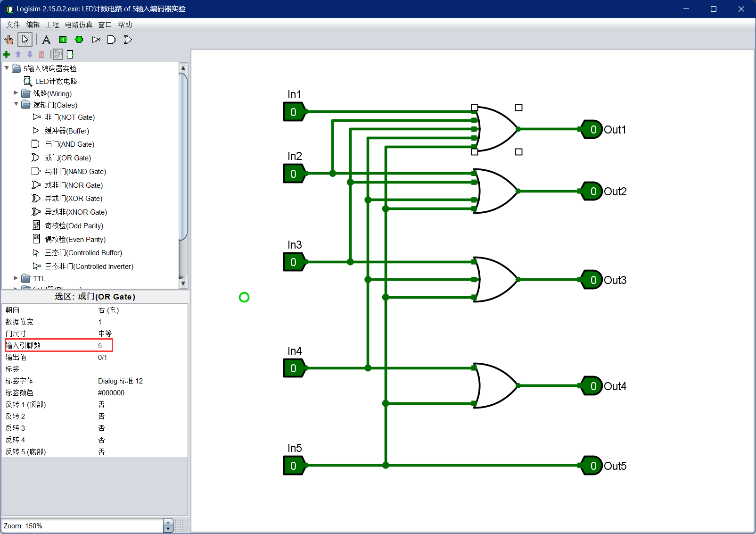Viewport: 756px width, 534px height.
Task: Collapse the 5输入编码器实验 project node
Action: [7, 68]
